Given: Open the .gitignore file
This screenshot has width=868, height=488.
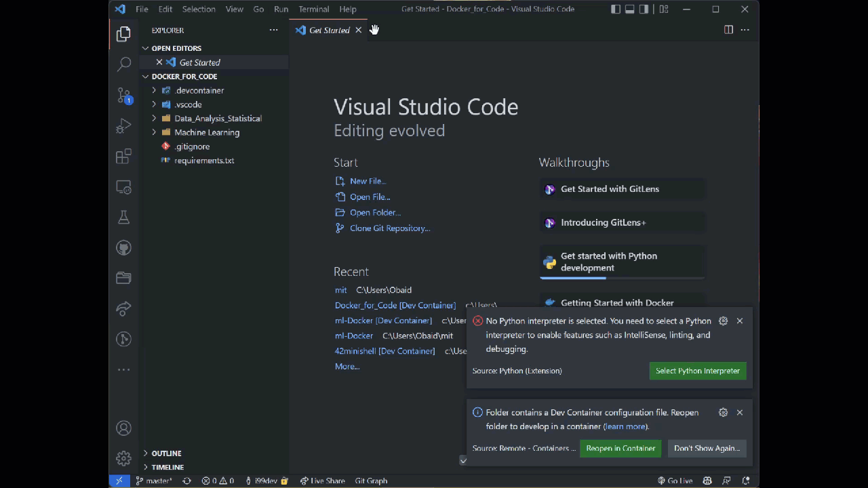Looking at the screenshot, I should [x=192, y=146].
